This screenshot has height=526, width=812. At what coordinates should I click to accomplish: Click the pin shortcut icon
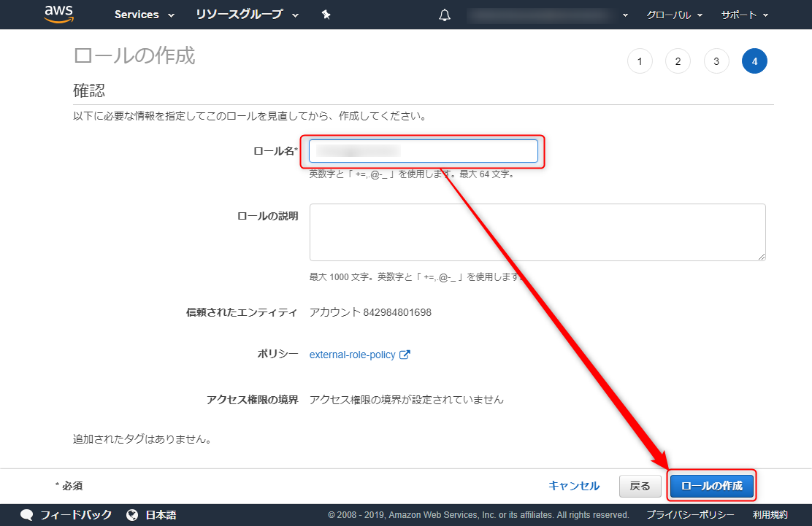[x=326, y=15]
